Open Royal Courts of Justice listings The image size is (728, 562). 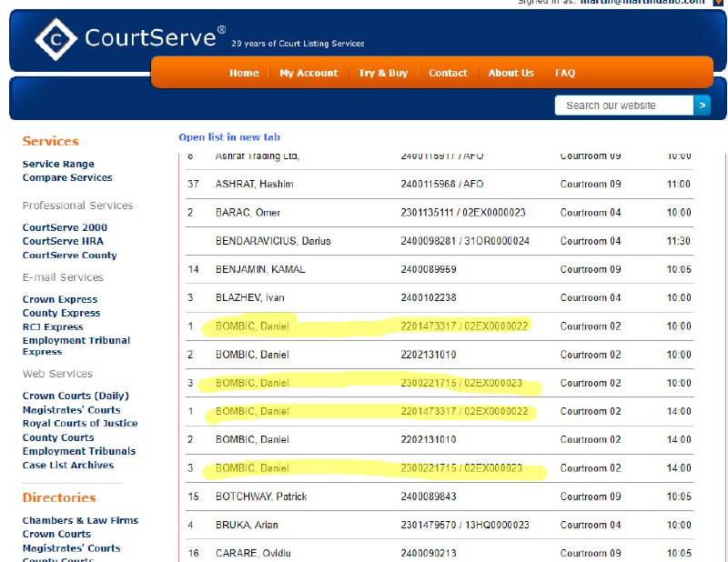(80, 423)
